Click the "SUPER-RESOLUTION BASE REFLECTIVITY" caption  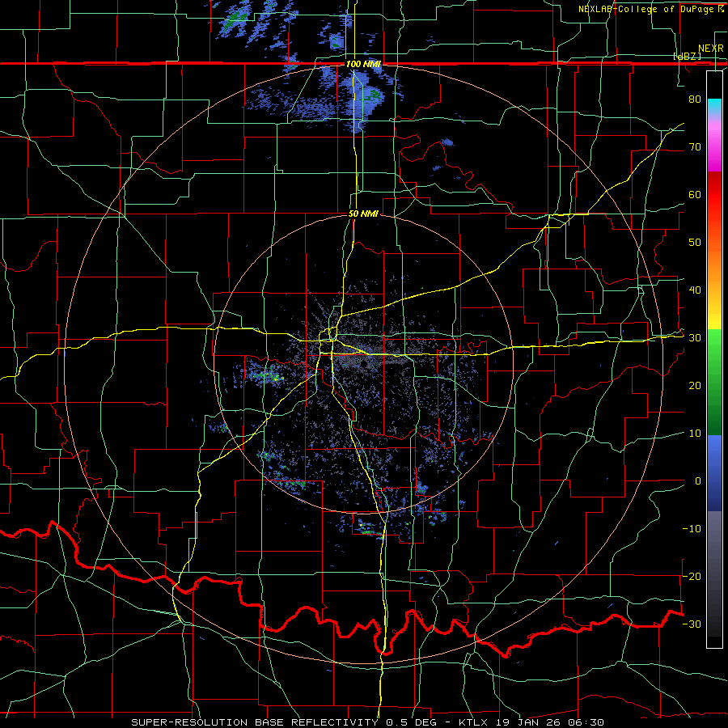coord(255,722)
